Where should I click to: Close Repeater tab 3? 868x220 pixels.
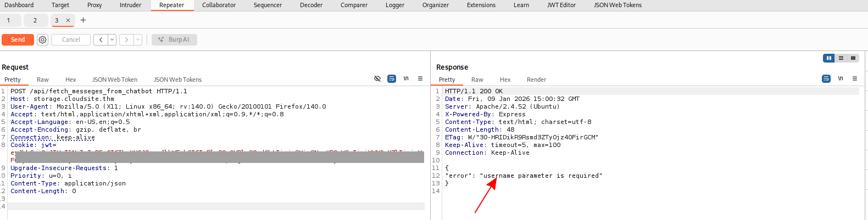coord(68,20)
